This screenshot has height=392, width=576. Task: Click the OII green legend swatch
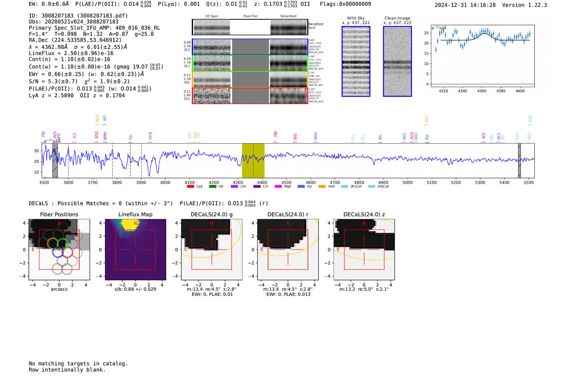pyautogui.click(x=212, y=186)
